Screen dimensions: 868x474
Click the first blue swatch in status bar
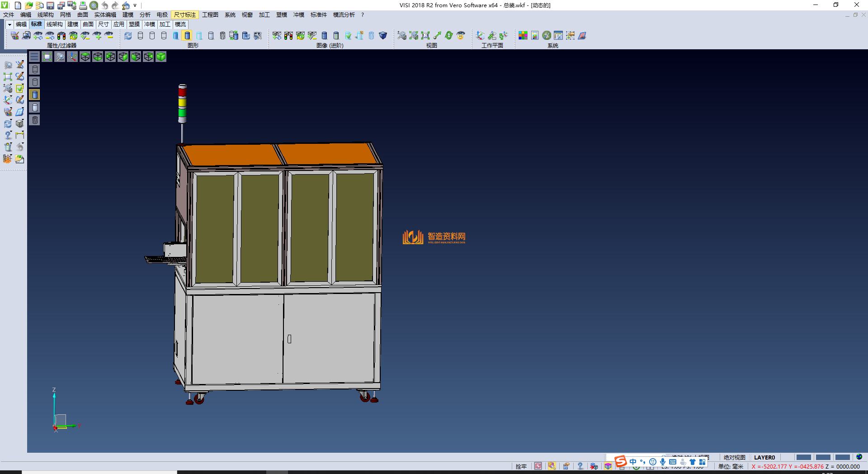(803, 457)
